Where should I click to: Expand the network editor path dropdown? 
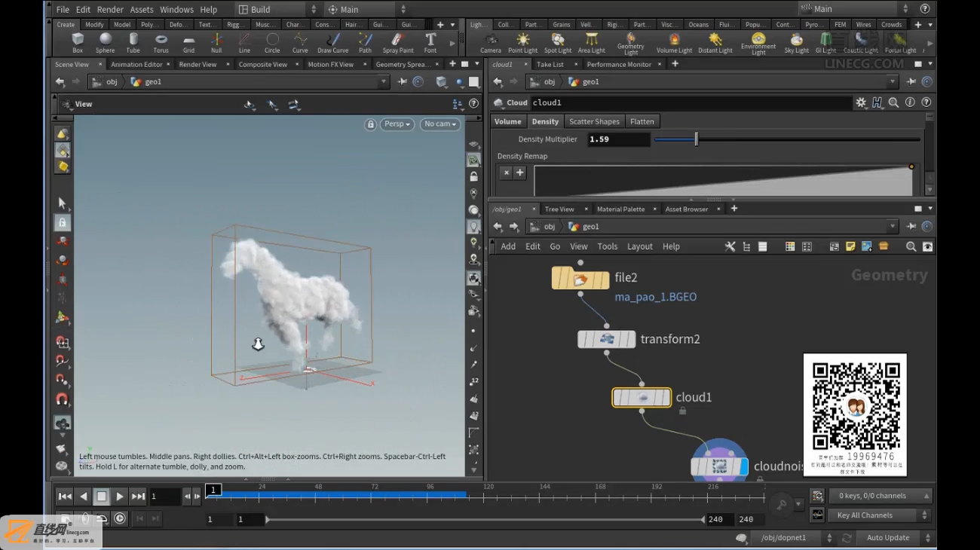(893, 226)
